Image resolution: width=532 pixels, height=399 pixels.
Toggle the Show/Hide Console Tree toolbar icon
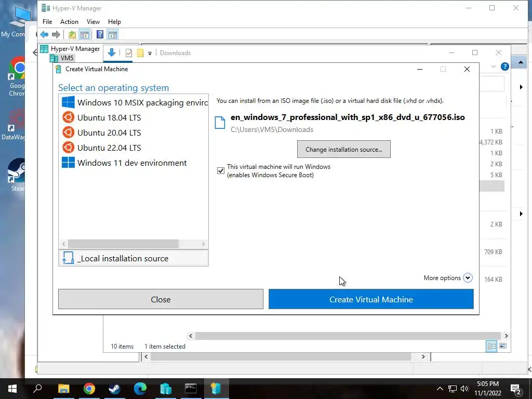click(84, 34)
